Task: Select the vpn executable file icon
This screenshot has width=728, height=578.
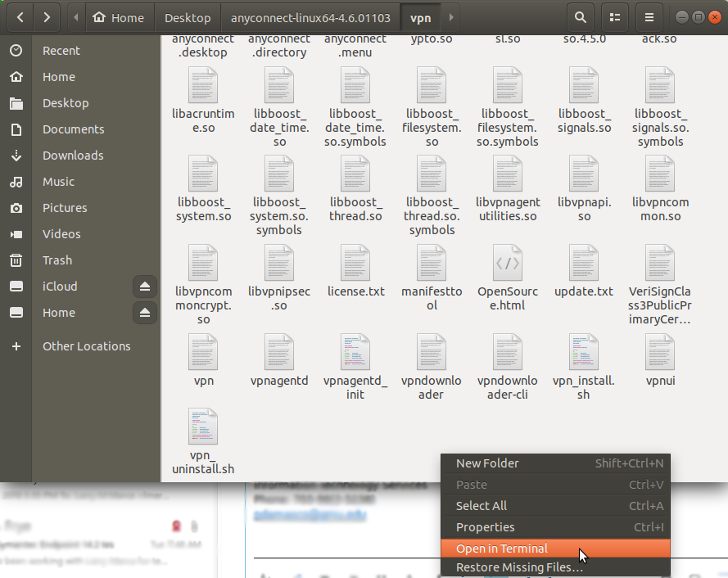Action: coord(203,352)
